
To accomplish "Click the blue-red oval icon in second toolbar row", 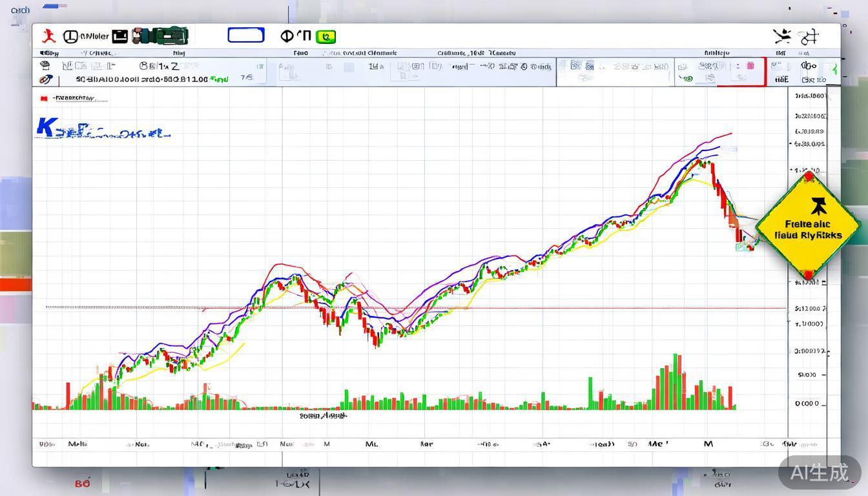I will 45,79.
